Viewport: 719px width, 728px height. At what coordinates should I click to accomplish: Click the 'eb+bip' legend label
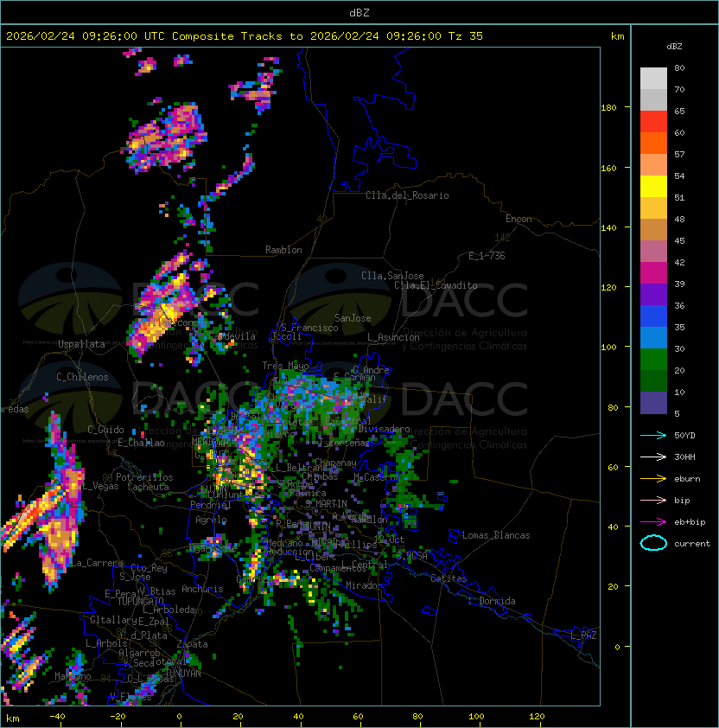pyautogui.click(x=690, y=522)
